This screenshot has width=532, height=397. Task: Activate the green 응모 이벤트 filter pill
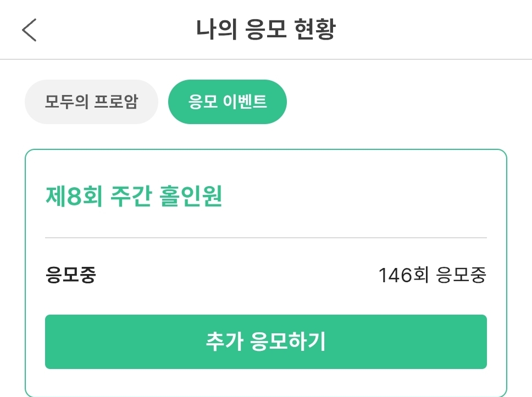click(228, 102)
